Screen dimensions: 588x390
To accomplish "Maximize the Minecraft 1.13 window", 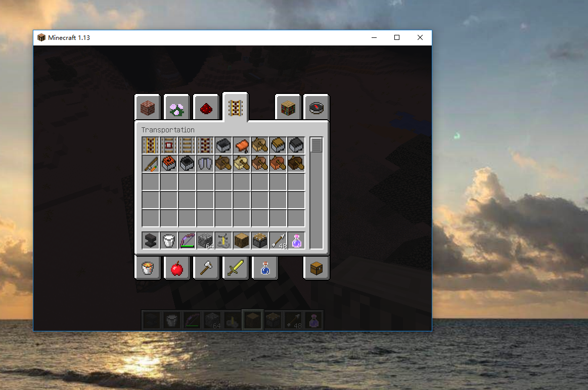I will pyautogui.click(x=397, y=37).
